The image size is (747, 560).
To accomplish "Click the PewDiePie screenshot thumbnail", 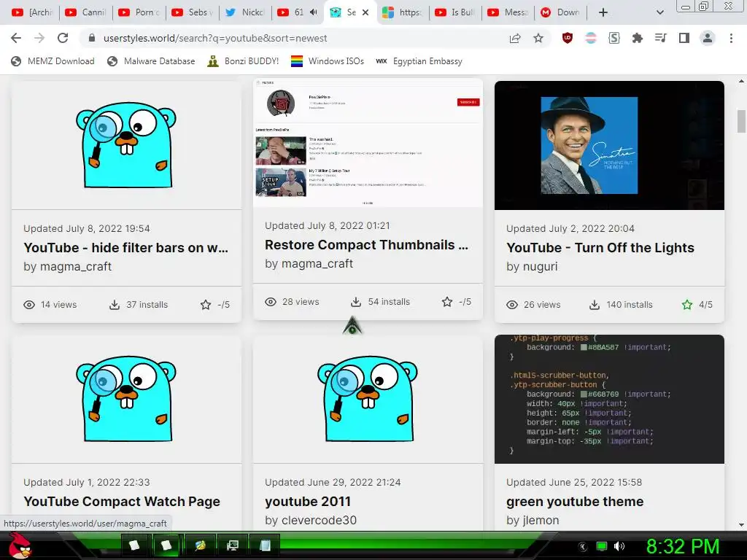I will click(368, 143).
